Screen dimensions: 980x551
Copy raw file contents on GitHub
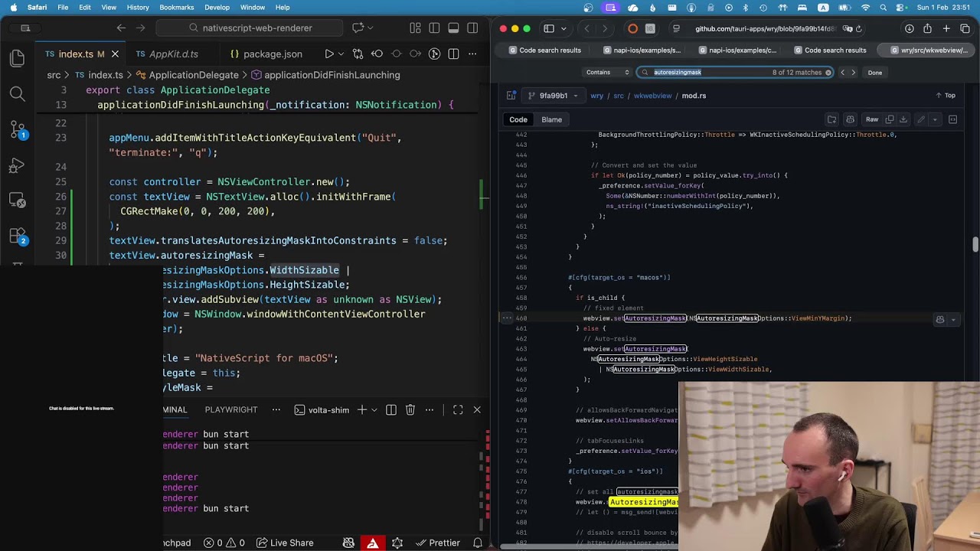click(x=890, y=119)
